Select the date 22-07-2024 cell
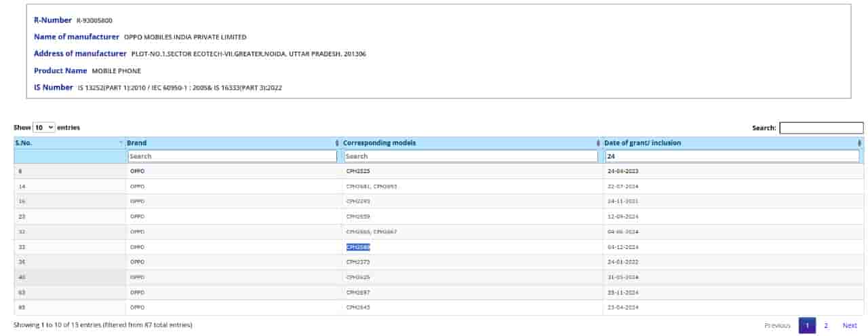This screenshot has width=868, height=336. [x=621, y=187]
